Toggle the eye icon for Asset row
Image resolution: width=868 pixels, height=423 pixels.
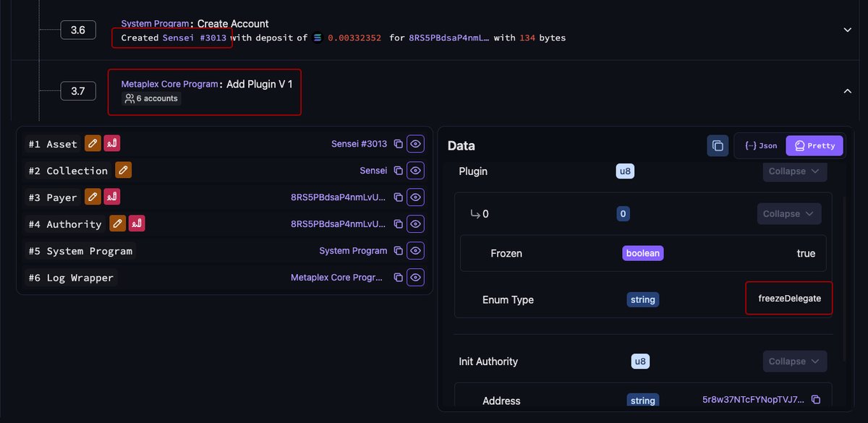415,144
